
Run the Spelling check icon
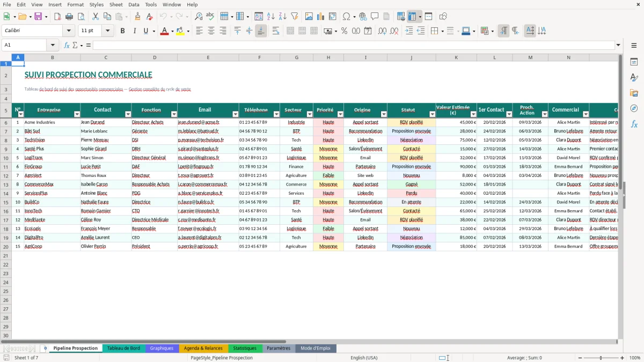(210, 17)
